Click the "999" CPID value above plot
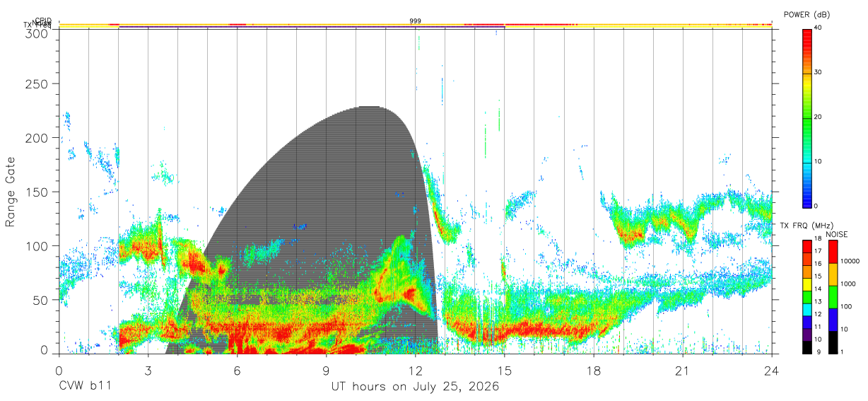 pyautogui.click(x=416, y=21)
